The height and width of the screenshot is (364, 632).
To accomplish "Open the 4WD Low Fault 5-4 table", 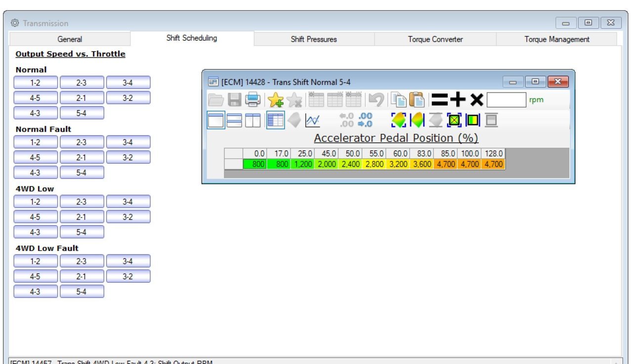I will (x=82, y=291).
